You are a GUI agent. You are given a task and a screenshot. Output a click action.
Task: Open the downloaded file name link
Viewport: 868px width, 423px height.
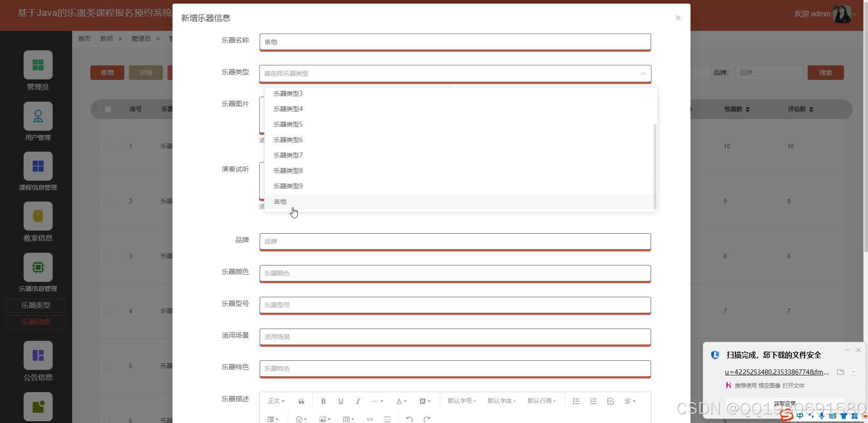(777, 372)
